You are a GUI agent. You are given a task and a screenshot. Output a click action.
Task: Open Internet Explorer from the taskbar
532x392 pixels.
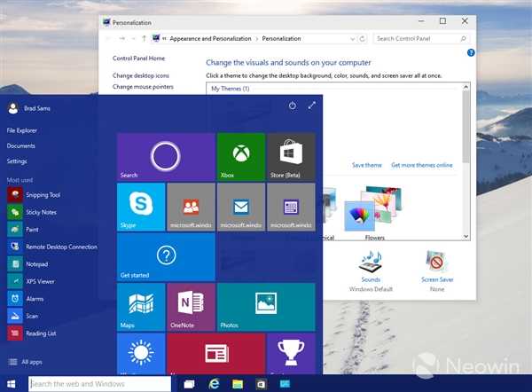214,384
